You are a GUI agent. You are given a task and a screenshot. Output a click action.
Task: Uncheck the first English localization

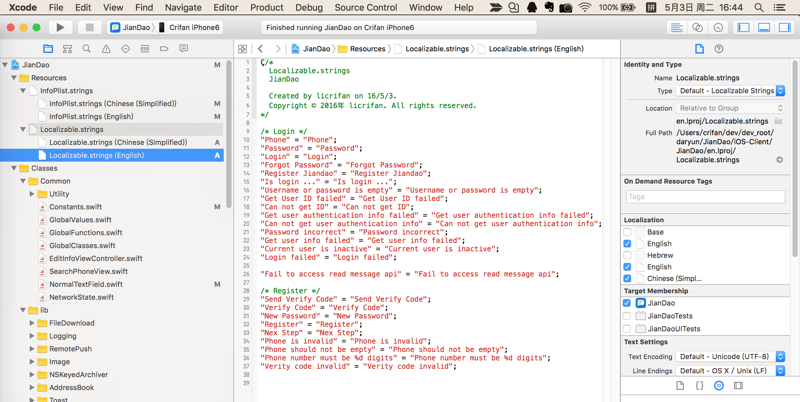[x=627, y=244]
